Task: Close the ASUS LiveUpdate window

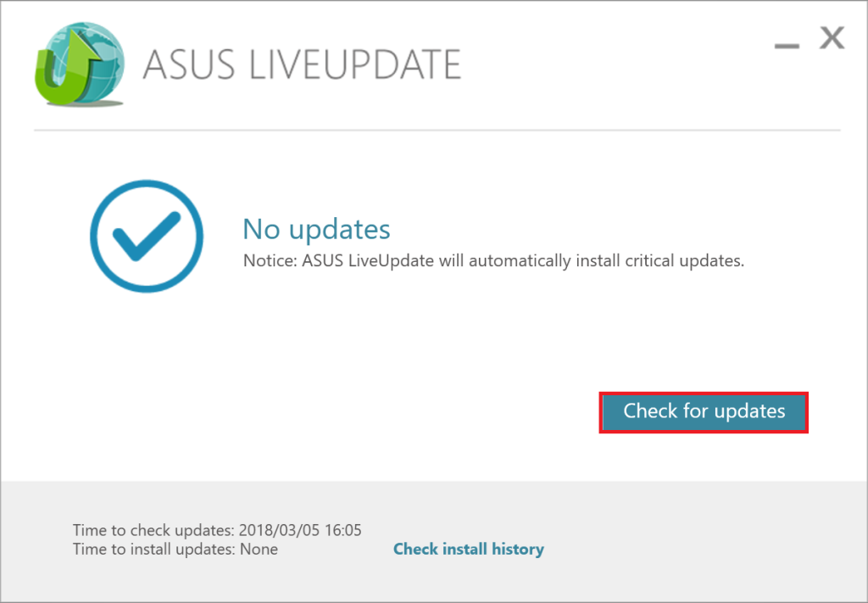Action: tap(832, 37)
